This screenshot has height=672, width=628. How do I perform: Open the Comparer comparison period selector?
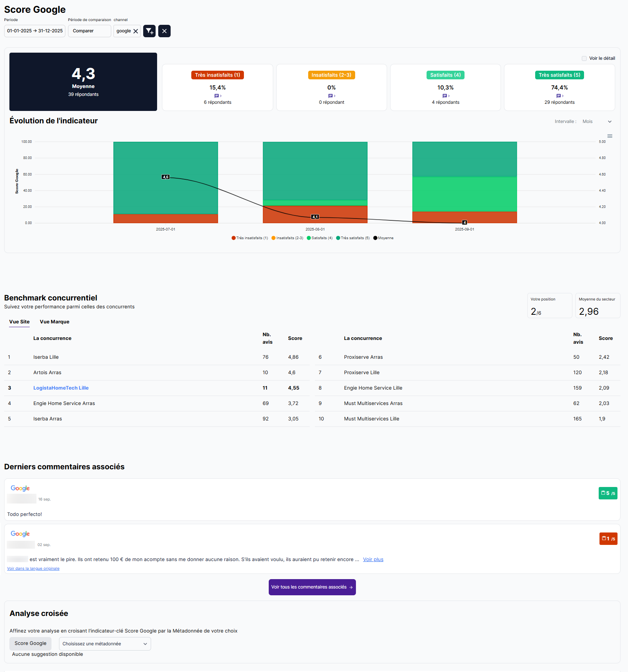coord(89,31)
